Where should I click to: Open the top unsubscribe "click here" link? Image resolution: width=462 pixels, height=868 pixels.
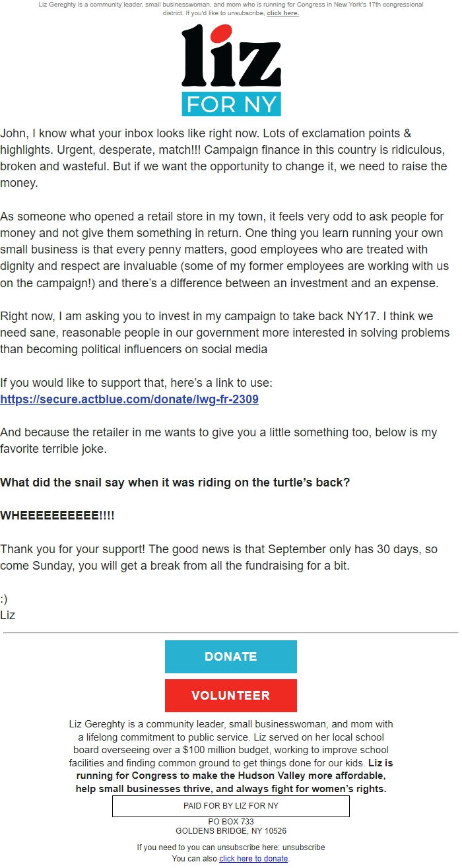(284, 13)
